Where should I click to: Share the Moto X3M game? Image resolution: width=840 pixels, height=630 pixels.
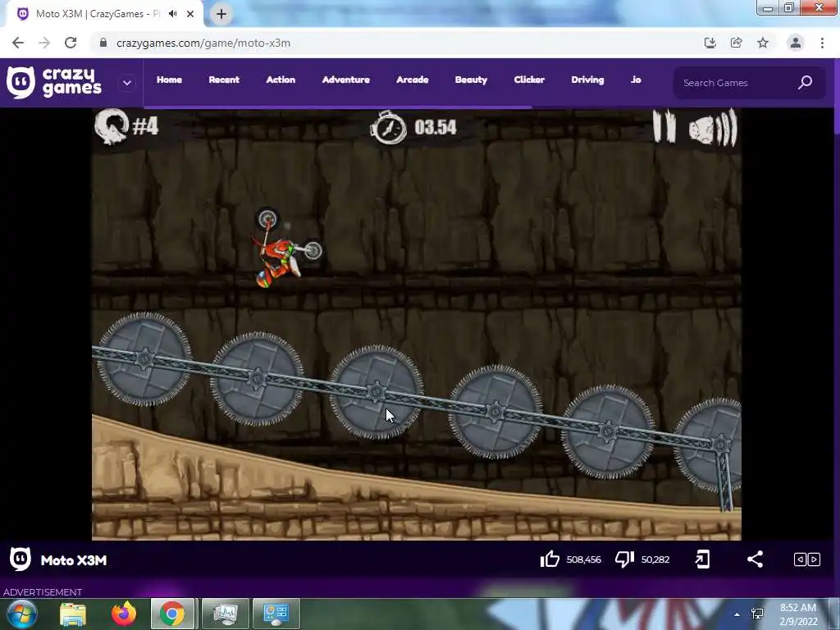coord(755,559)
